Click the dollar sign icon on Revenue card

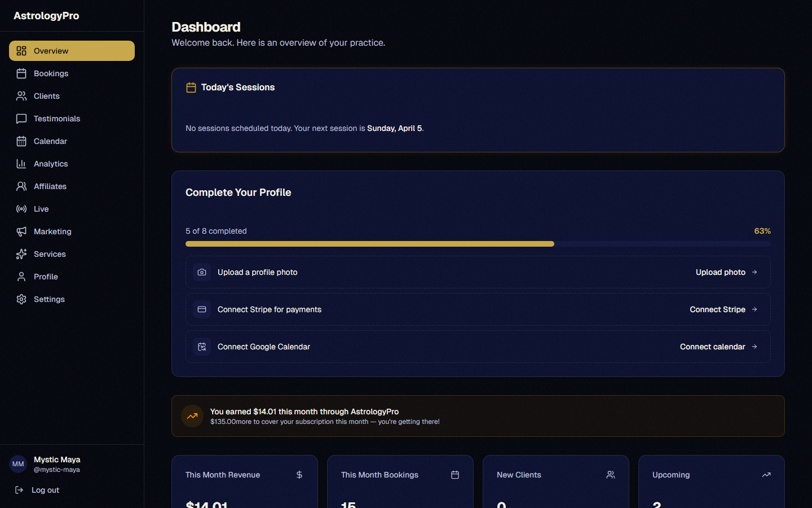coord(299,475)
